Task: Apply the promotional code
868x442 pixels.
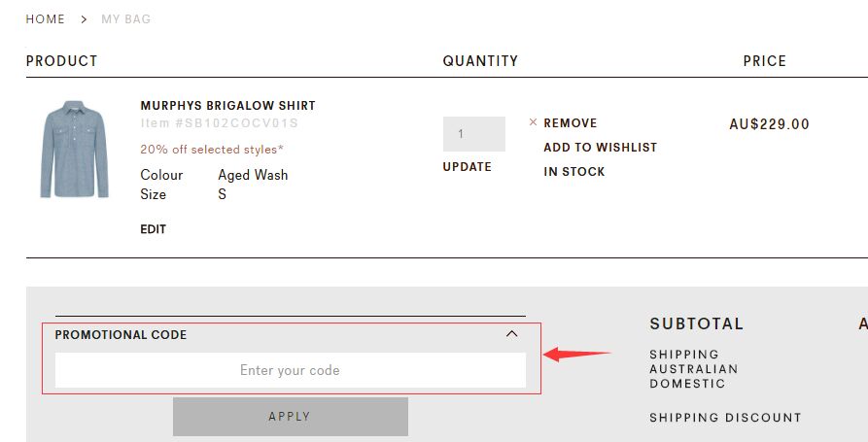Action: pos(290,417)
